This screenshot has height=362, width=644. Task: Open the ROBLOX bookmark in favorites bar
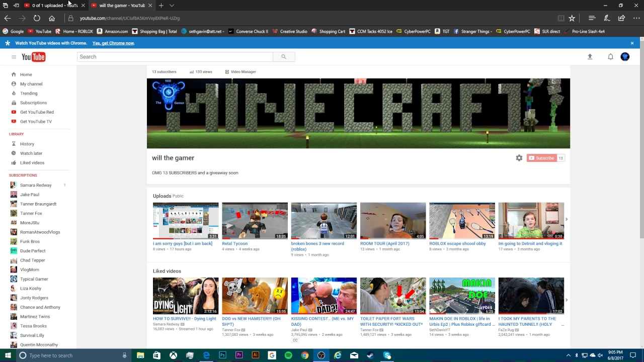tap(74, 31)
